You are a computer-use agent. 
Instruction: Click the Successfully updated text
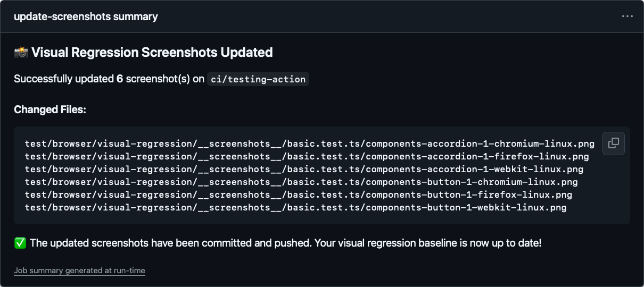coord(64,79)
